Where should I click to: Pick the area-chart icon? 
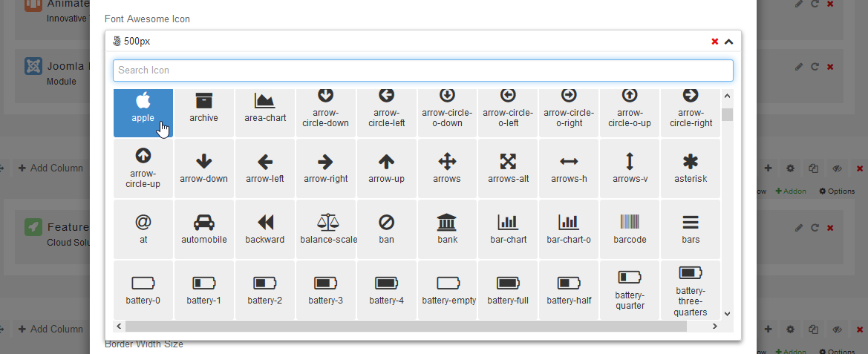pyautogui.click(x=265, y=108)
